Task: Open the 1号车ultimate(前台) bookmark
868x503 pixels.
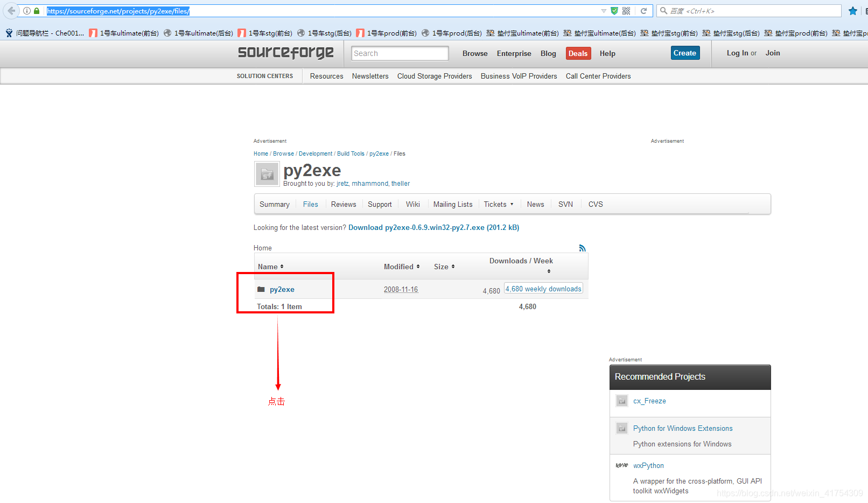Action: (124, 33)
